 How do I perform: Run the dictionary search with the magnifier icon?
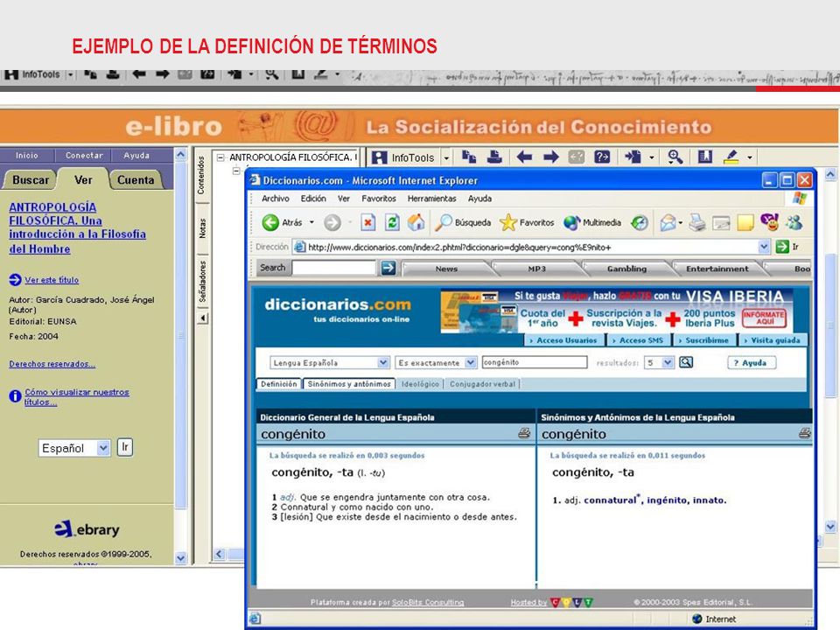pyautogui.click(x=686, y=362)
